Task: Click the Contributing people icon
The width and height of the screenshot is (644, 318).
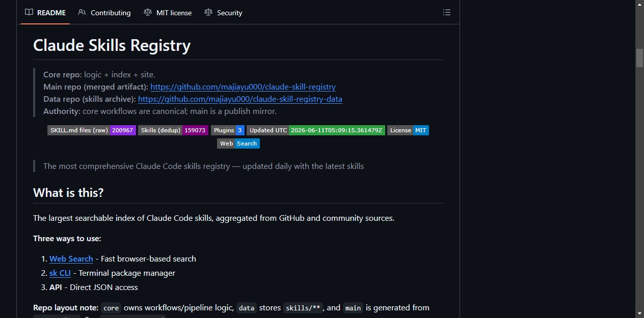Action: [82, 12]
